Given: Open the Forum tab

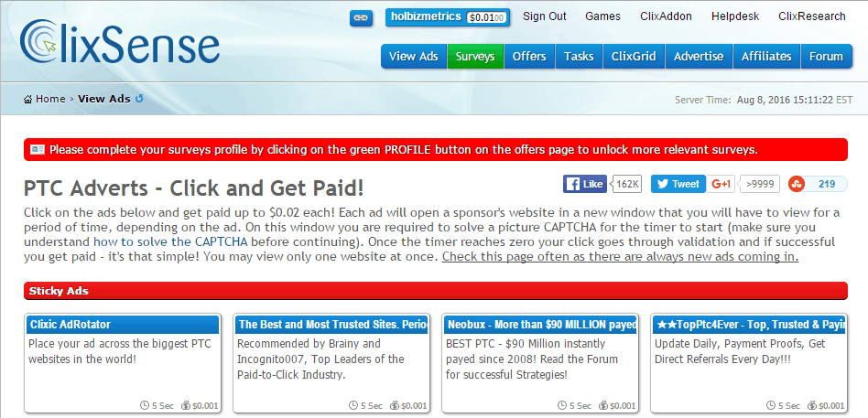Looking at the screenshot, I should (826, 57).
